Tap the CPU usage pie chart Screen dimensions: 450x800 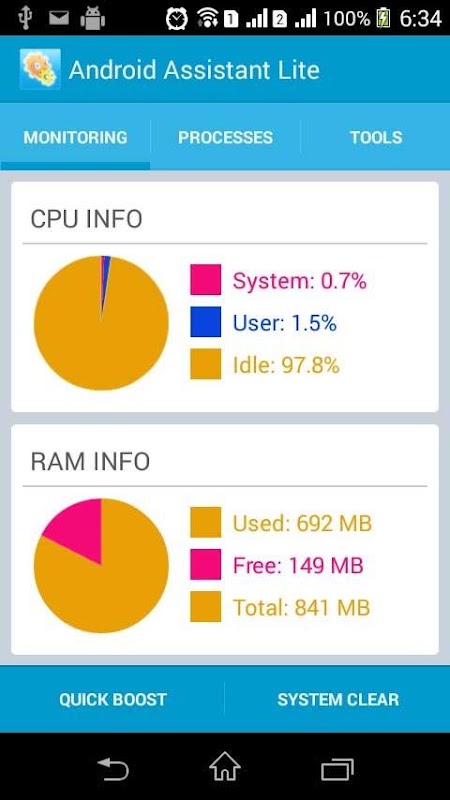[x=101, y=323]
